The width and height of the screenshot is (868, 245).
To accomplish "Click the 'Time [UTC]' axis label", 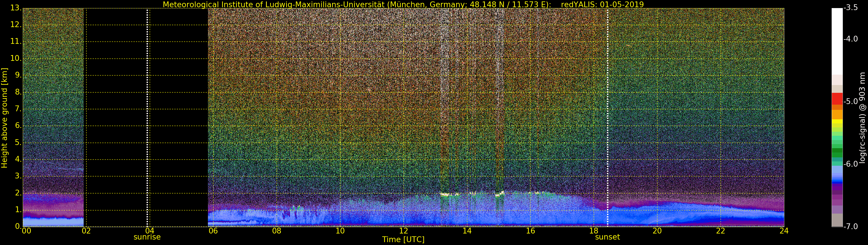I will pos(403,239).
